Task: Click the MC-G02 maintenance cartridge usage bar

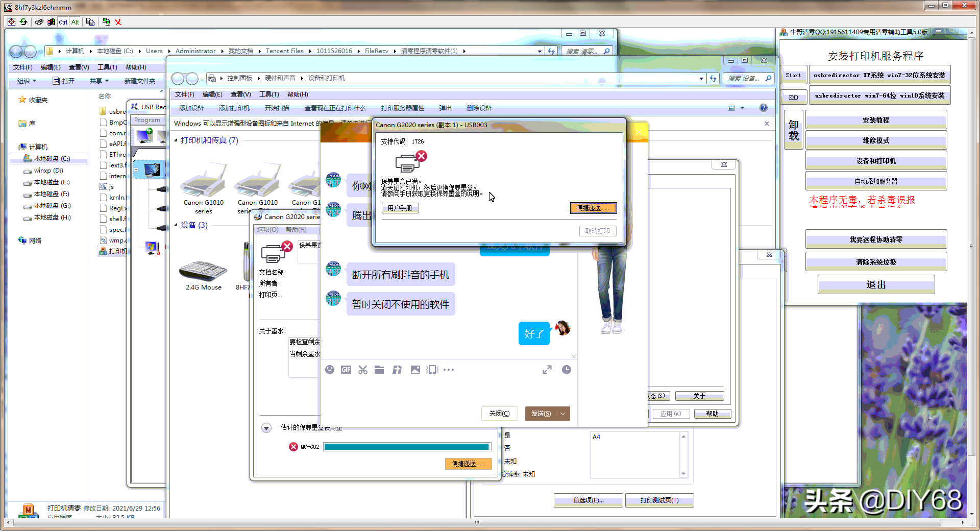Action: pos(407,447)
